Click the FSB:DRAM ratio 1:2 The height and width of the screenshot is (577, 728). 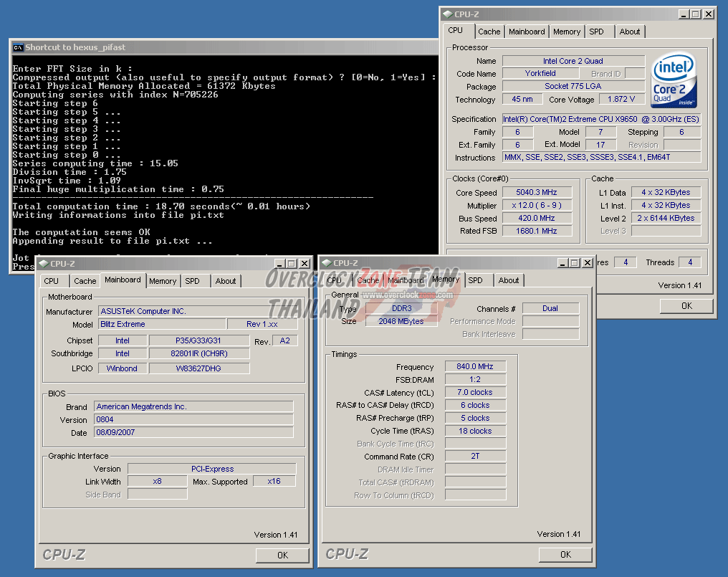point(476,379)
